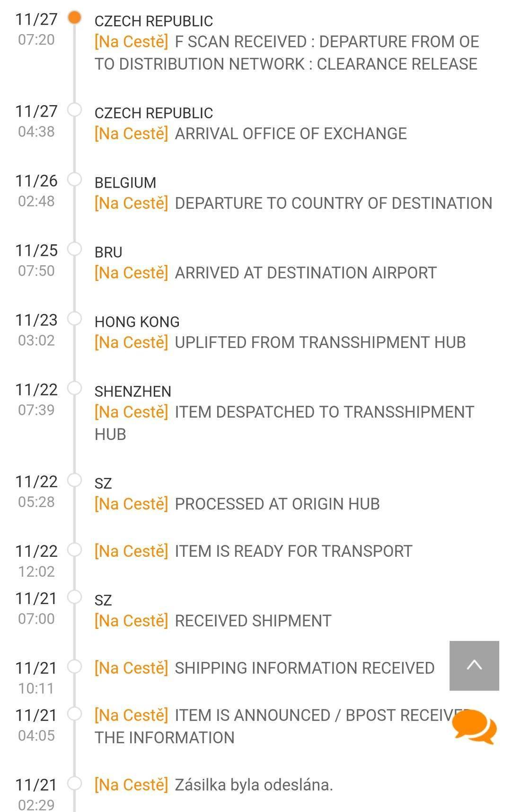Click DEPARTURE TO COUNTRY OF DESTINATION text

(x=333, y=203)
